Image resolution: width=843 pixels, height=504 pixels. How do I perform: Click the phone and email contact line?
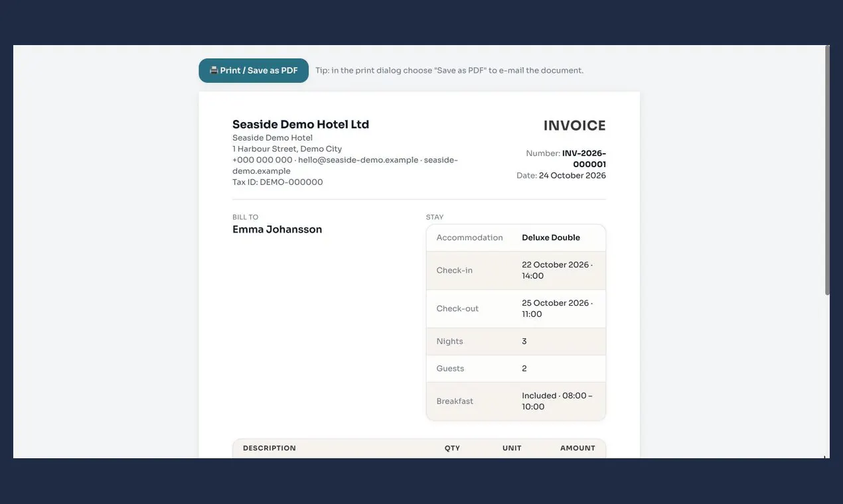point(345,165)
